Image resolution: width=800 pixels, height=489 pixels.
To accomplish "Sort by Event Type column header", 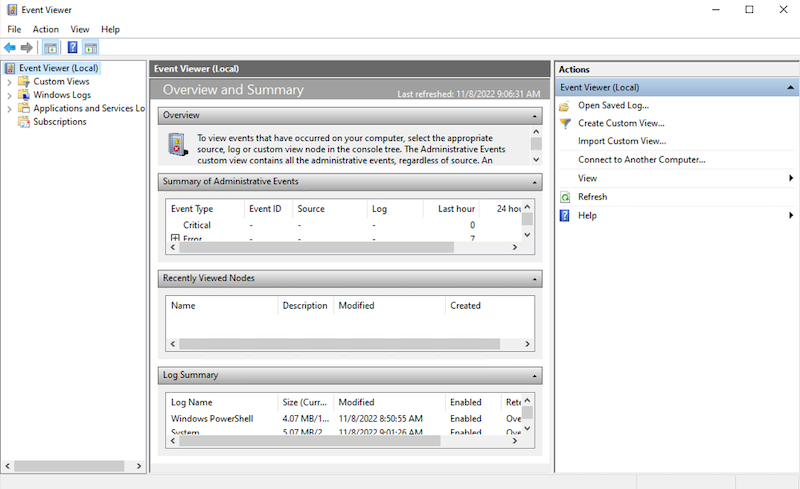I will point(206,209).
